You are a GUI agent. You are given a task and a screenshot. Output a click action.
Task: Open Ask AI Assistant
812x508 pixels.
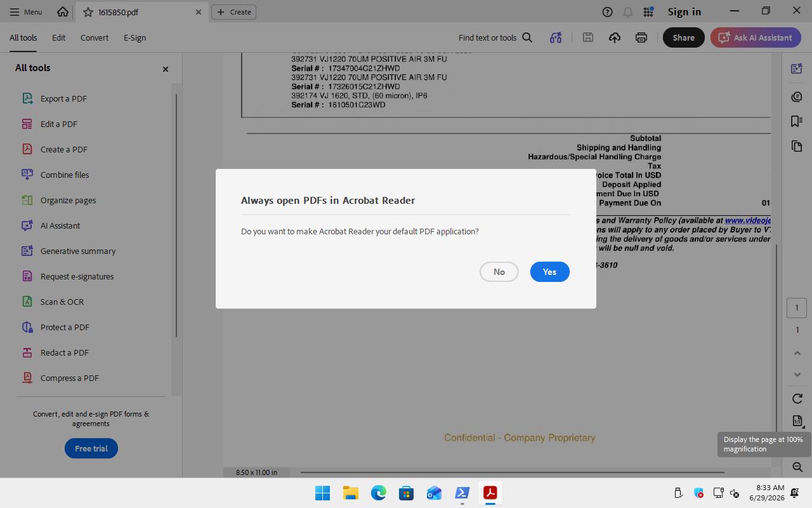click(755, 37)
